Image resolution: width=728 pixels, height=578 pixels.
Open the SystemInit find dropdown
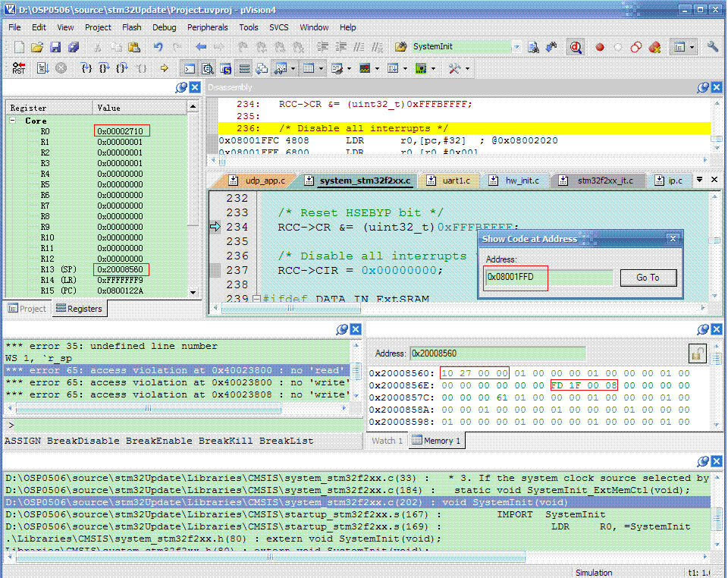coord(516,47)
